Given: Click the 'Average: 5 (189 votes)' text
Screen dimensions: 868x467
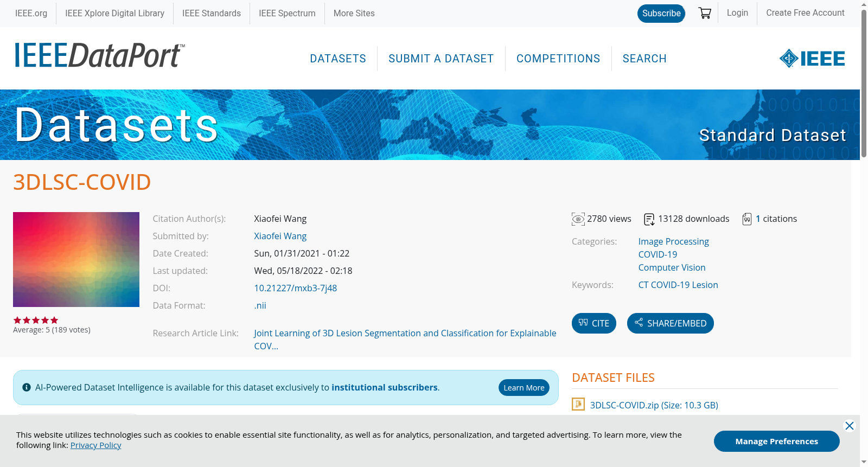Looking at the screenshot, I should point(52,330).
